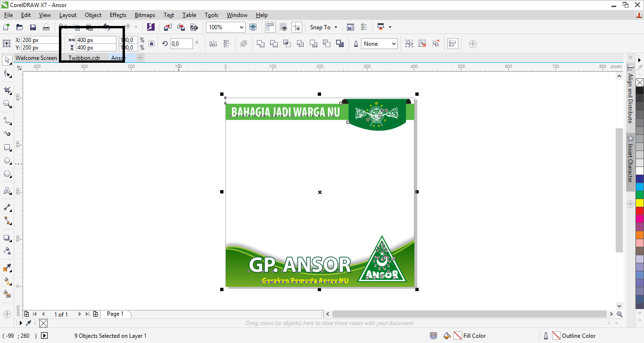The width and height of the screenshot is (644, 343).
Task: Click Publish to PDF icon
Action: (x=194, y=27)
